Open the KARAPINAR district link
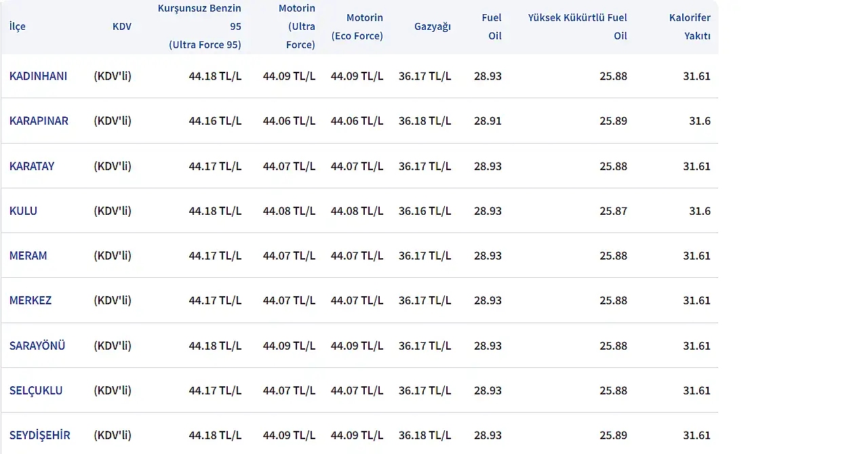868x454 pixels. (x=39, y=121)
